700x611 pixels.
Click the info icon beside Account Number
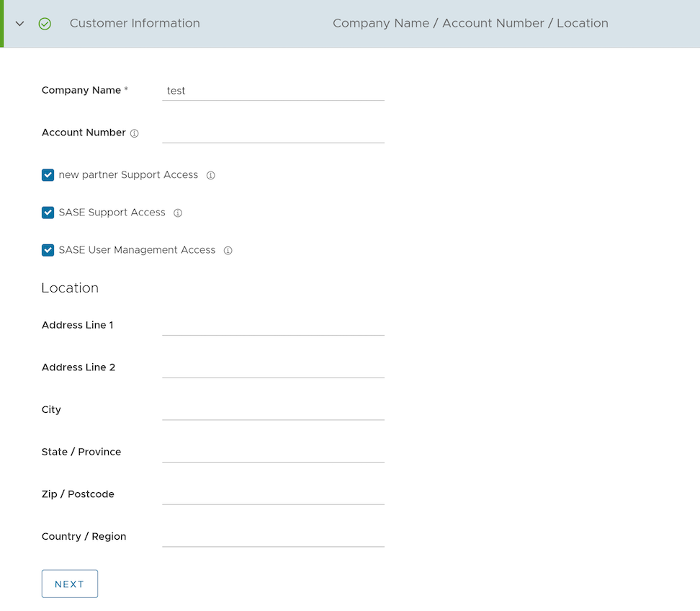coord(135,133)
